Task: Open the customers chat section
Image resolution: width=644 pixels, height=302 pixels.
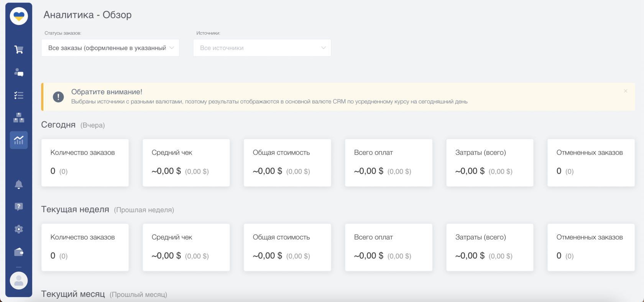Action: pyautogui.click(x=19, y=72)
